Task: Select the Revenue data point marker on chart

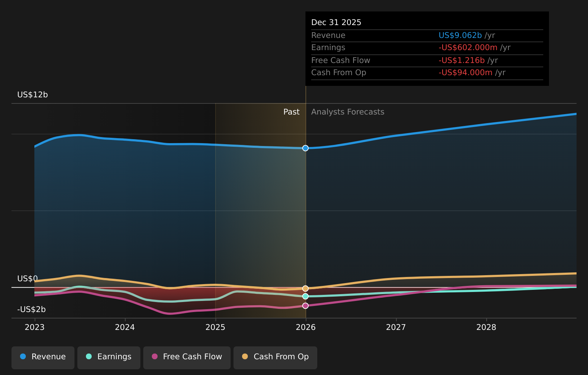Action: point(305,148)
